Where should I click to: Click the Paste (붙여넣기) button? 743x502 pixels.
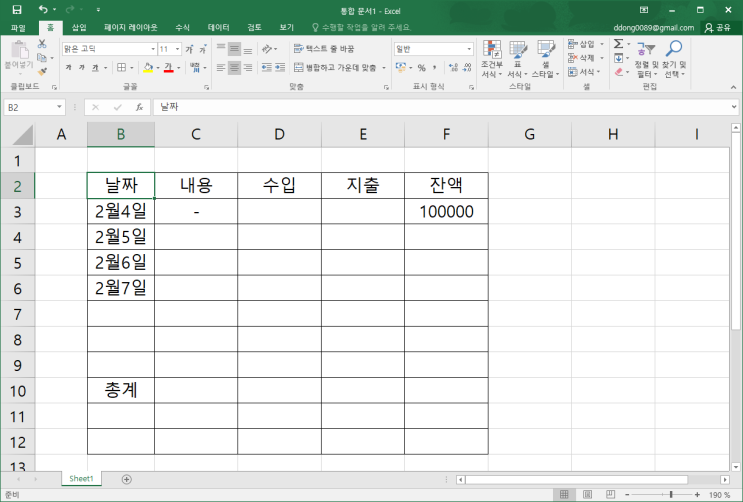(19, 59)
